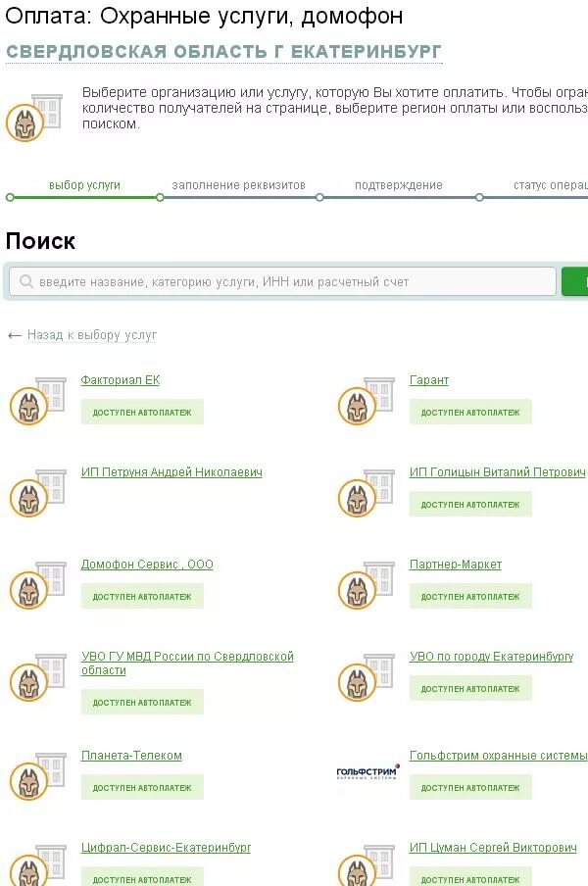Click the back arrow icon before Назад
Viewport: 588px width, 886px height.
click(14, 335)
